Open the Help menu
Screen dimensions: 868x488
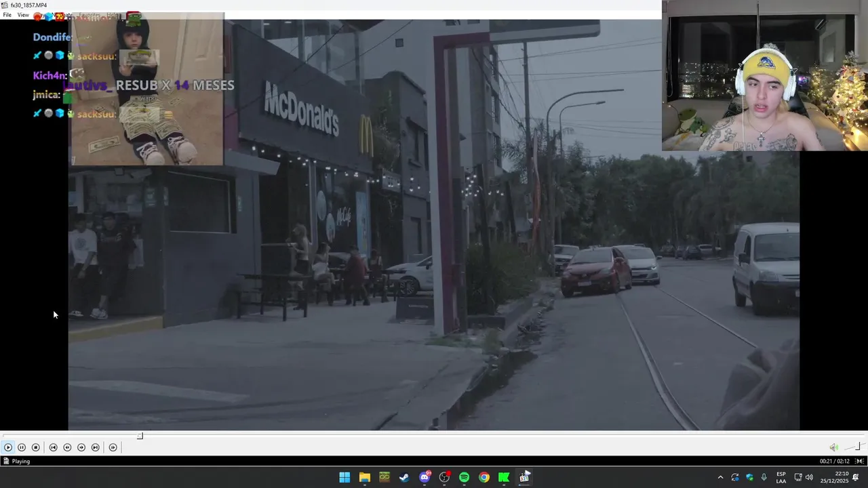pyautogui.click(x=113, y=15)
